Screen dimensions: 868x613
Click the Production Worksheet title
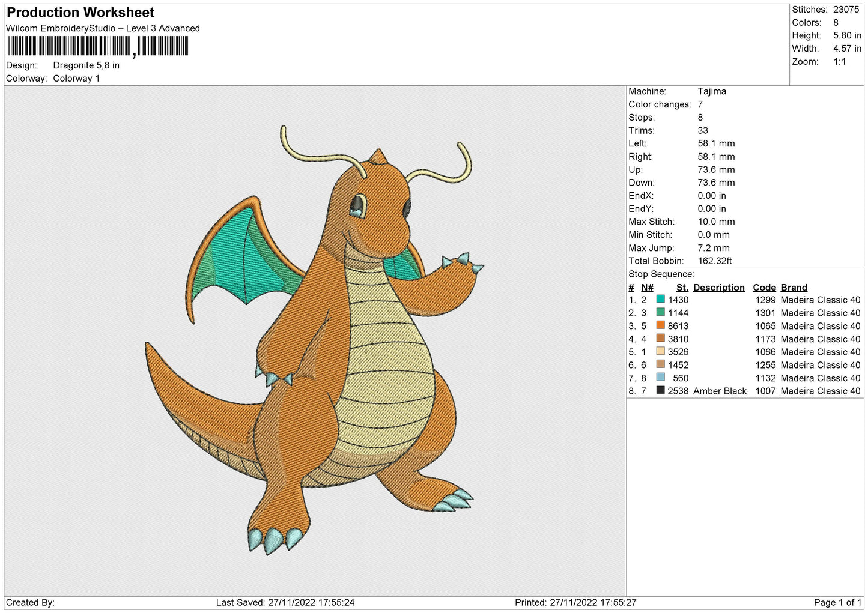[80, 13]
